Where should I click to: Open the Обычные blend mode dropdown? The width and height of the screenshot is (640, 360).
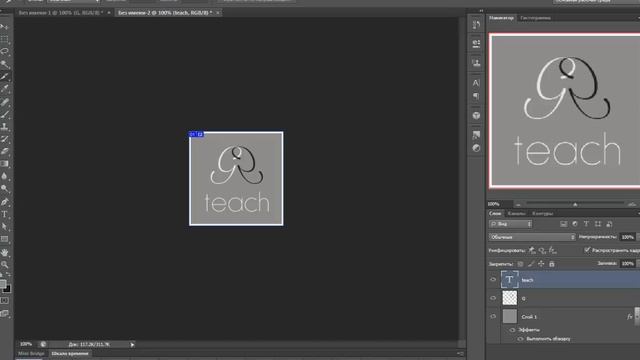pos(532,237)
